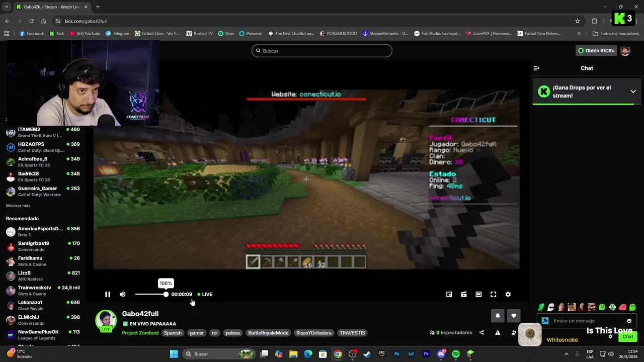This screenshot has width=644, height=362.
Task: Open Spotify from taskbar
Action: click(455, 354)
